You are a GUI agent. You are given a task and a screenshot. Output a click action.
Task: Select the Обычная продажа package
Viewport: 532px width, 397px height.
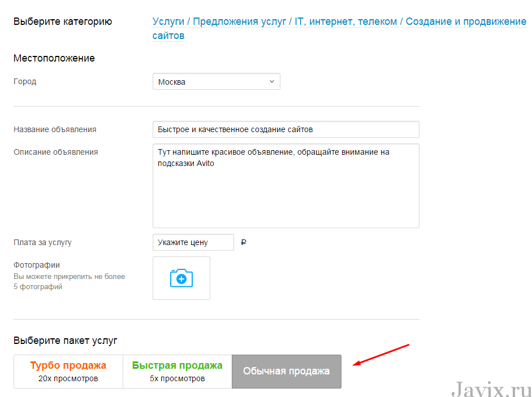[x=287, y=372]
